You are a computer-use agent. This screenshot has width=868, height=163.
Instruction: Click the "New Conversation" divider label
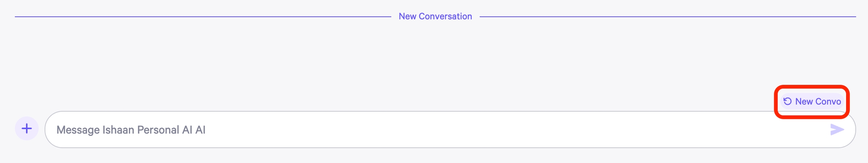435,17
